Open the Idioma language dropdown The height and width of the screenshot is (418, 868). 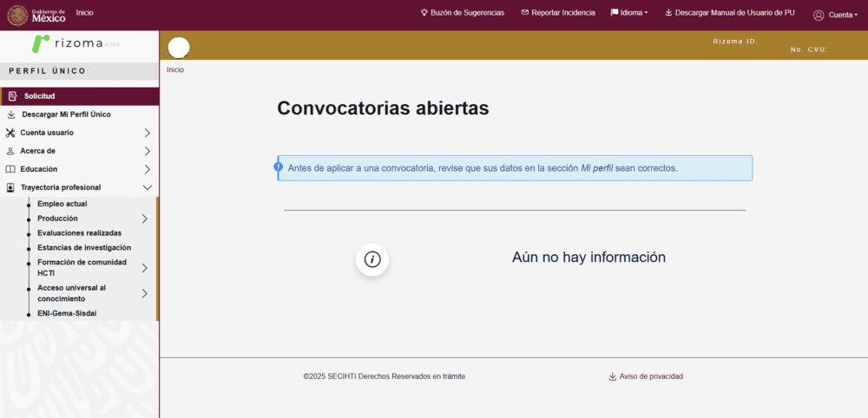(x=628, y=12)
